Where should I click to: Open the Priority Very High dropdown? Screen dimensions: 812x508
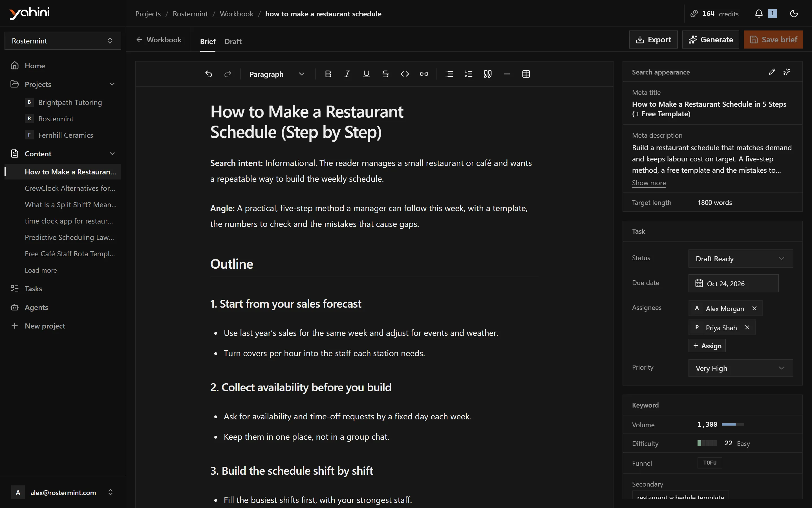(x=741, y=368)
